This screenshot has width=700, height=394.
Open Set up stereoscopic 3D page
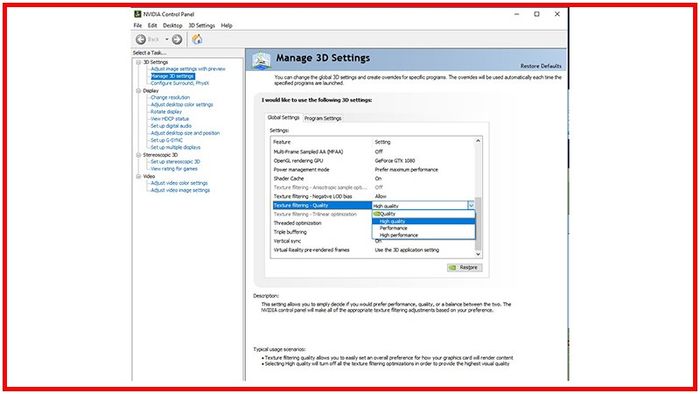click(x=175, y=162)
